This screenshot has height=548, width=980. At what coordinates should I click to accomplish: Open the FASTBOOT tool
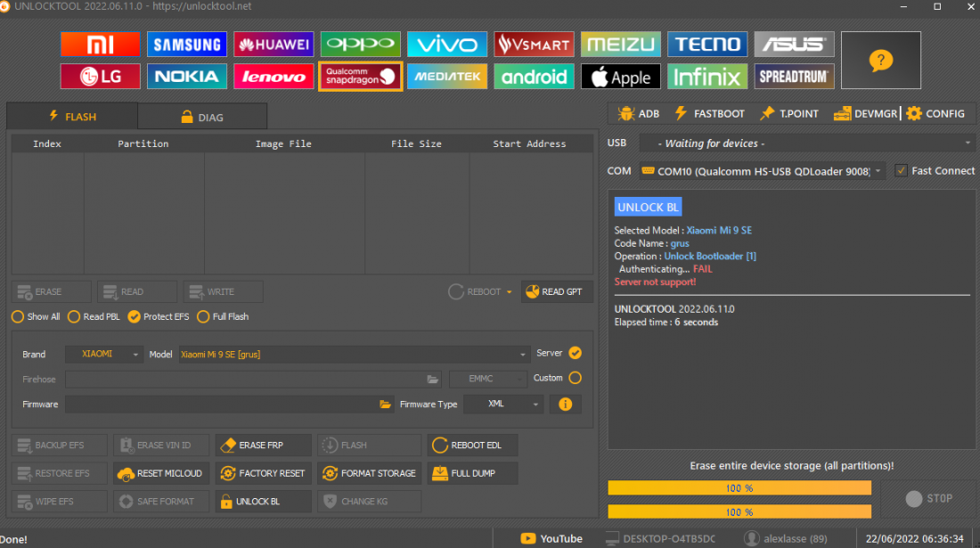709,114
